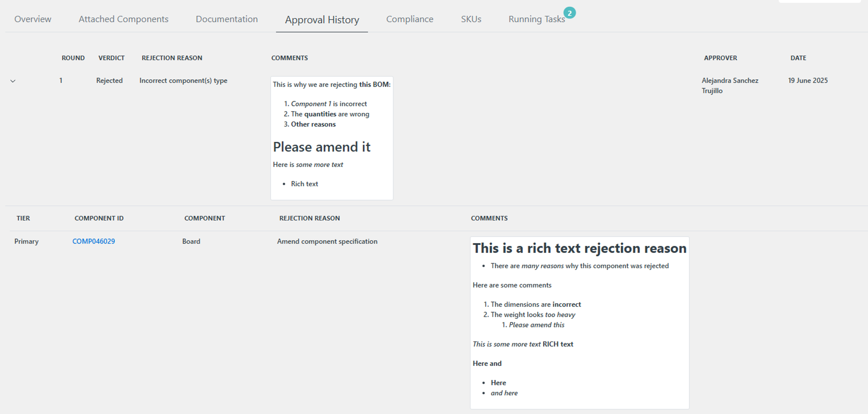Image resolution: width=868 pixels, height=414 pixels.
Task: Open the Attached Components tab
Action: 124,19
